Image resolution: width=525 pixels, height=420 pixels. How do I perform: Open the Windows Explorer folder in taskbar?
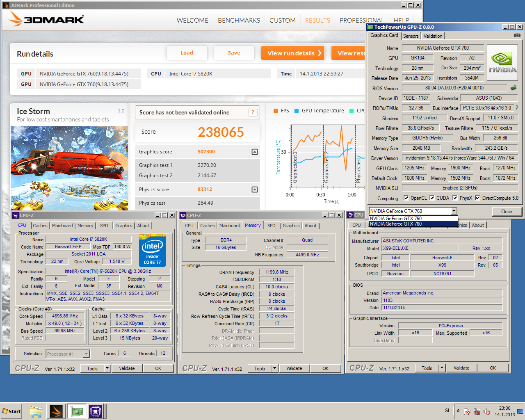point(36,411)
